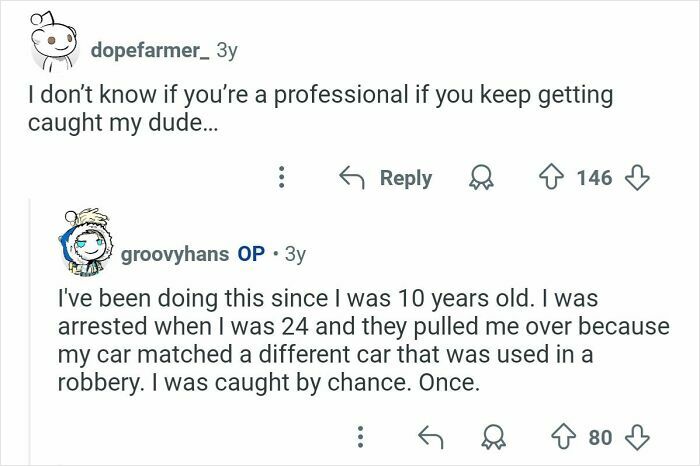The image size is (700, 466).
Task: Open three-dot menu on dopefarmer_'s comment
Action: click(x=281, y=178)
